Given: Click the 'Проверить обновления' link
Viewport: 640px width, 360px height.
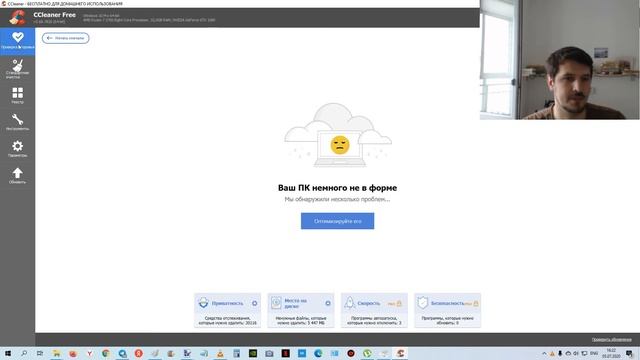Looking at the screenshot, I should [611, 340].
